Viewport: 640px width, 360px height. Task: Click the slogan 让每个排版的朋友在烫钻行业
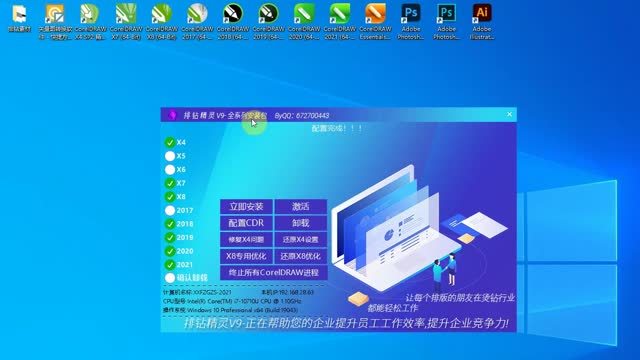point(460,298)
